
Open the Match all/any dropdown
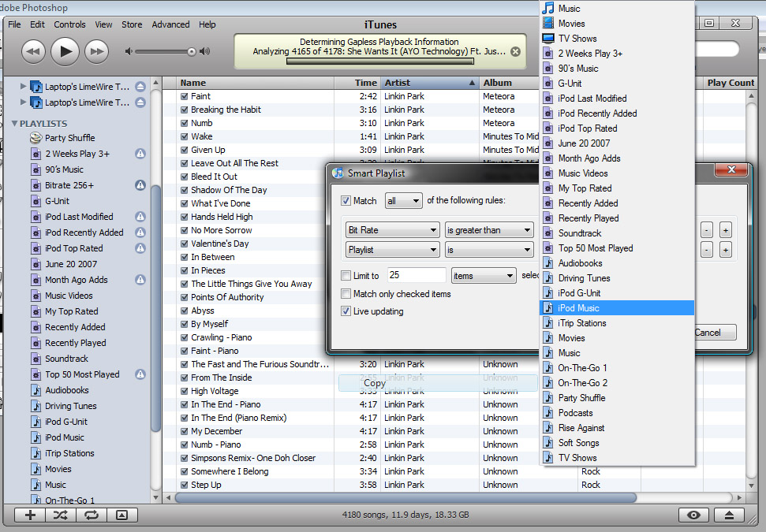(x=404, y=201)
